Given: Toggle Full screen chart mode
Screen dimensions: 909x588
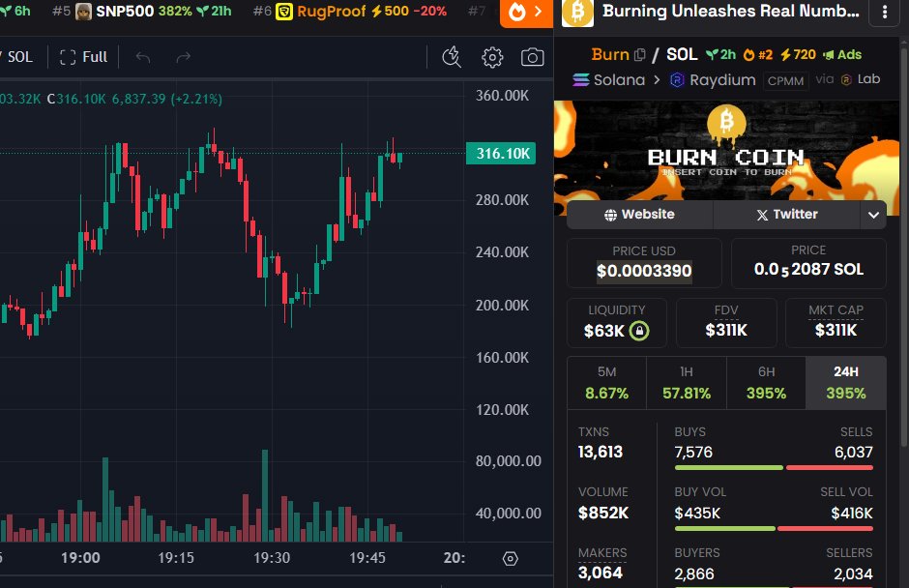Looking at the screenshot, I should (x=83, y=57).
